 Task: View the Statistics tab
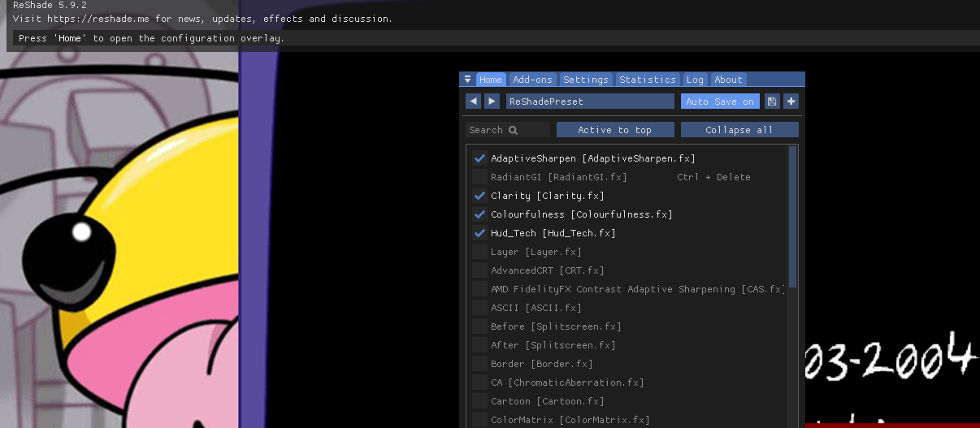[x=647, y=80]
